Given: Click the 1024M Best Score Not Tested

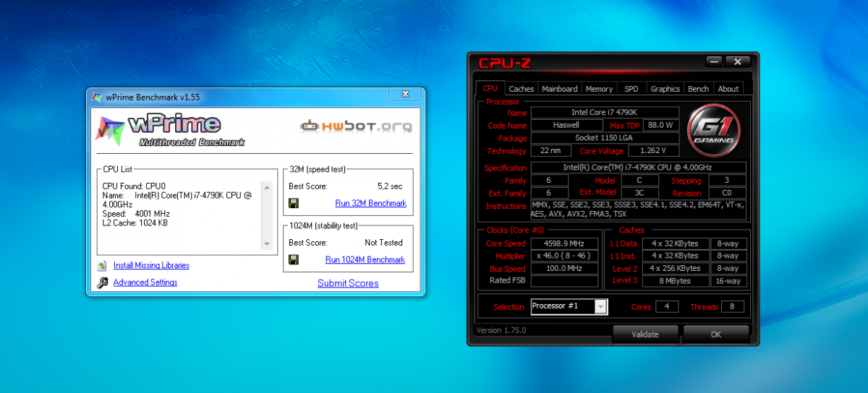Looking at the screenshot, I should [383, 243].
